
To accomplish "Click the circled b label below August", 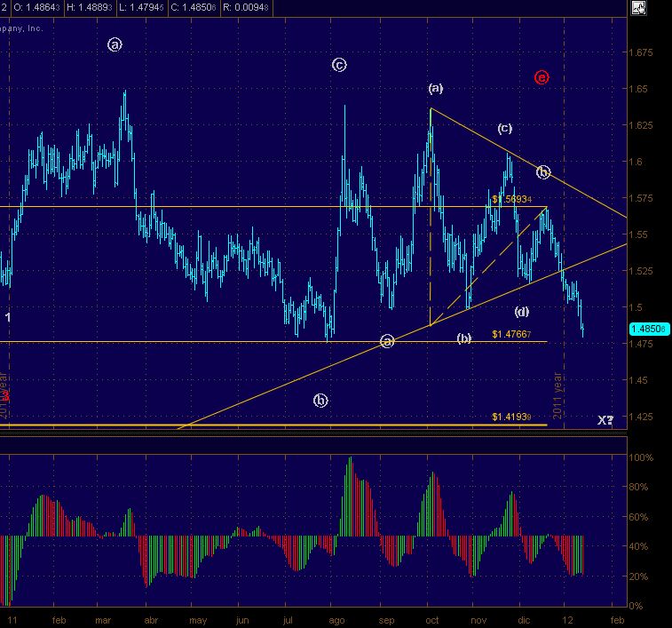I will tap(320, 401).
